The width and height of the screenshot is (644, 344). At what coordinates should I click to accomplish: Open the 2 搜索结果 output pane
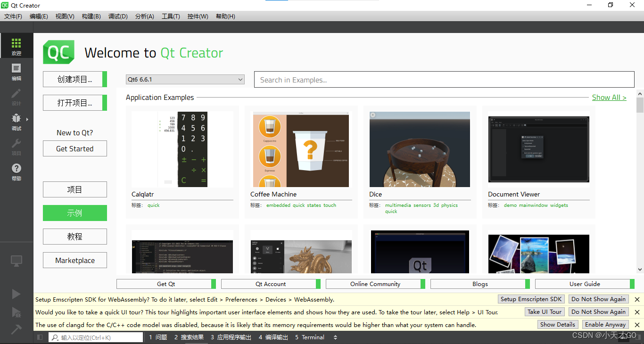(189, 337)
